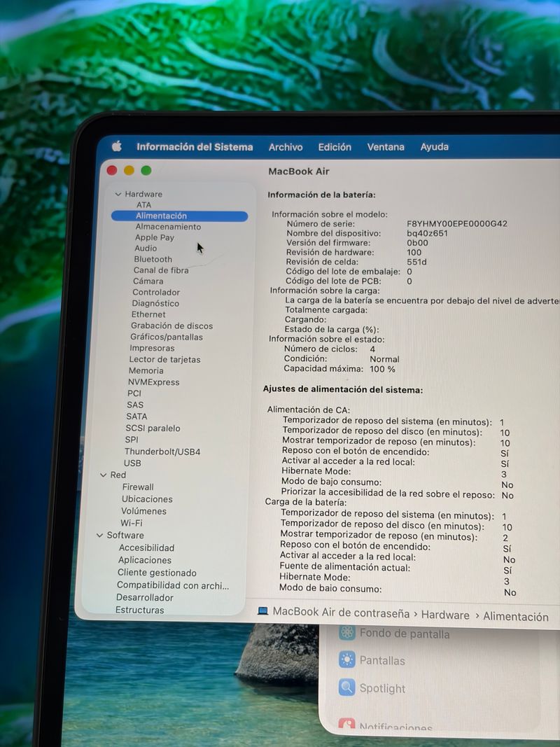Screen dimensions: 560x747
Task: Click the laptop icon in path bar
Action: tap(263, 610)
